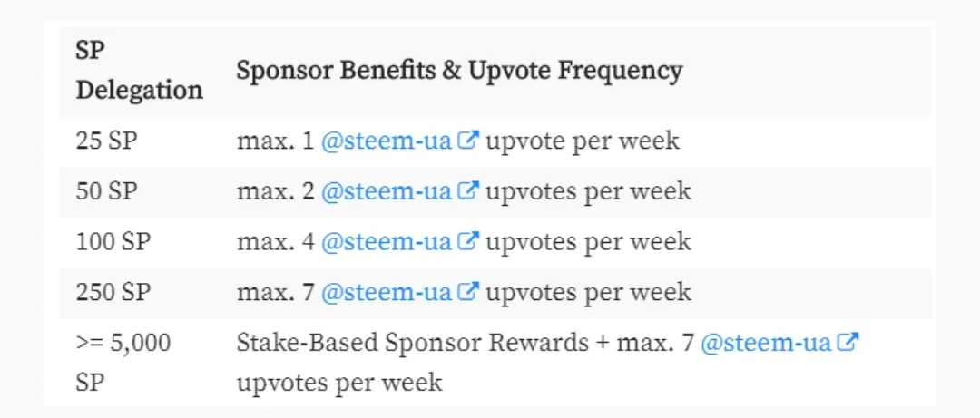Click the 25 SP cell
This screenshot has height=418, width=980.
(106, 141)
